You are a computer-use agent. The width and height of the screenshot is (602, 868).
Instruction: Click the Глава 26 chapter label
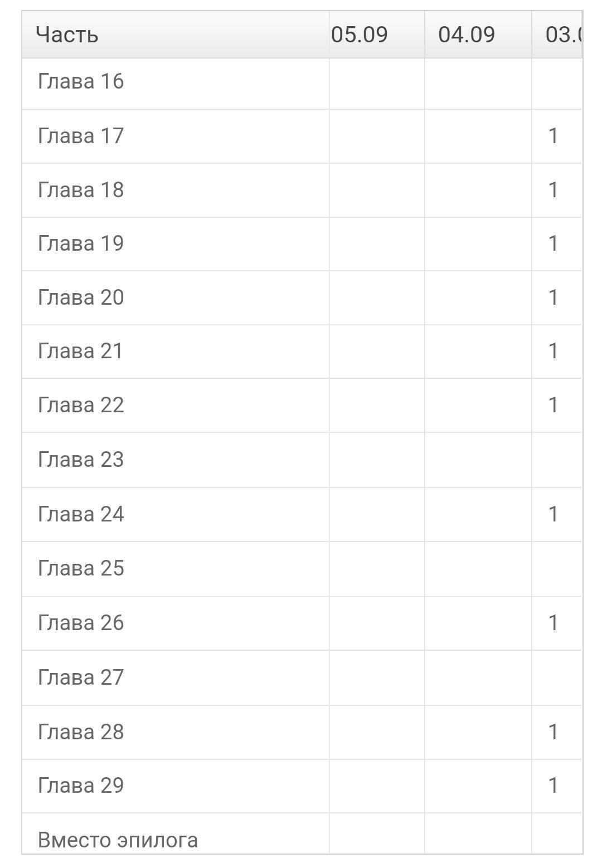coord(81,623)
